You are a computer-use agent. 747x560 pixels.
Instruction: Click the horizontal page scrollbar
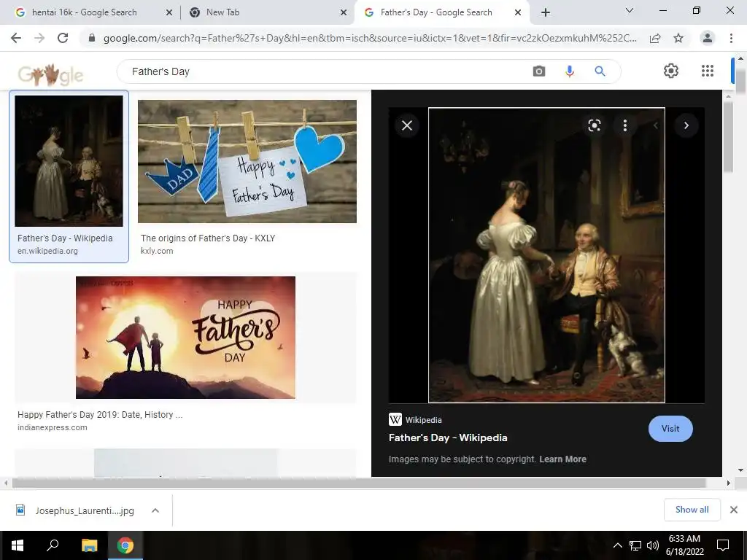coord(358,483)
